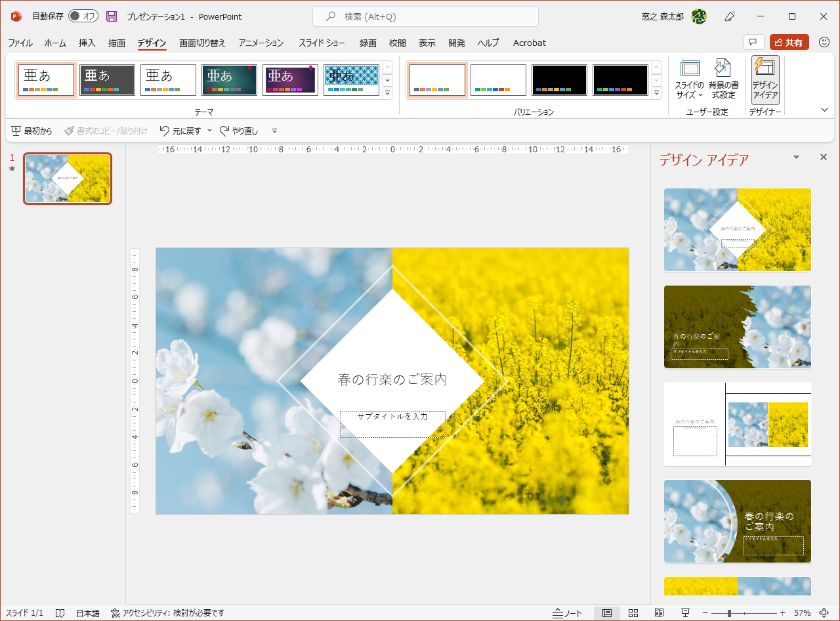Open the やり直し dropdown arrow
This screenshot has height=621, width=840.
click(x=274, y=131)
